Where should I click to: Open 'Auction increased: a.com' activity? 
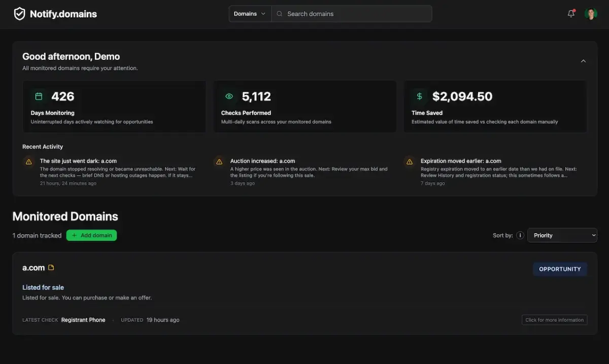[262, 161]
